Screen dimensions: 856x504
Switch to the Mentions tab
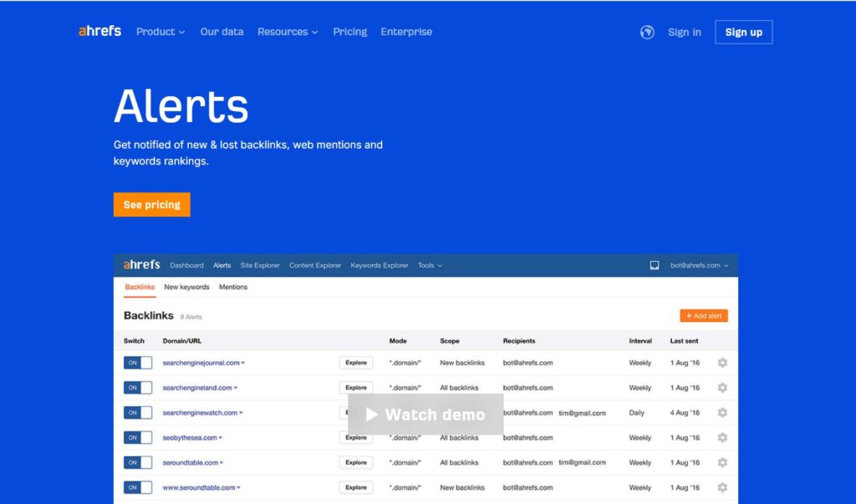coord(233,287)
